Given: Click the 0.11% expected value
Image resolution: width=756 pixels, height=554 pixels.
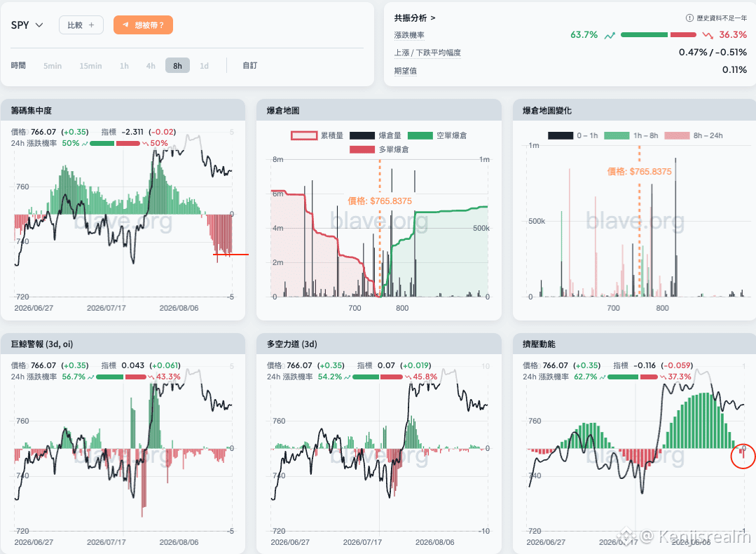Looking at the screenshot, I should tap(734, 70).
